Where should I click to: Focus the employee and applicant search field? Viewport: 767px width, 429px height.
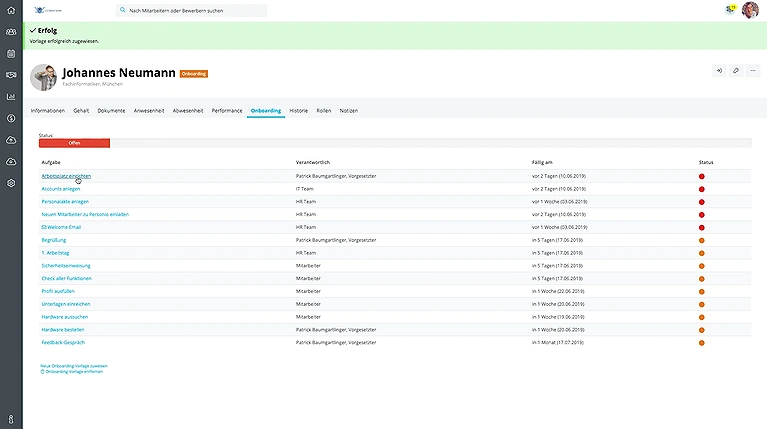tap(192, 10)
